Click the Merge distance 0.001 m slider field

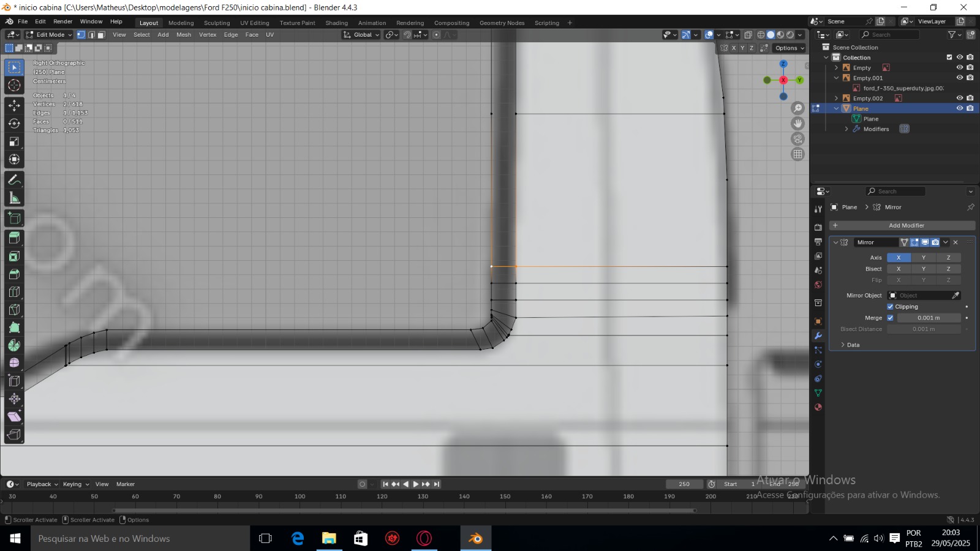pos(929,318)
